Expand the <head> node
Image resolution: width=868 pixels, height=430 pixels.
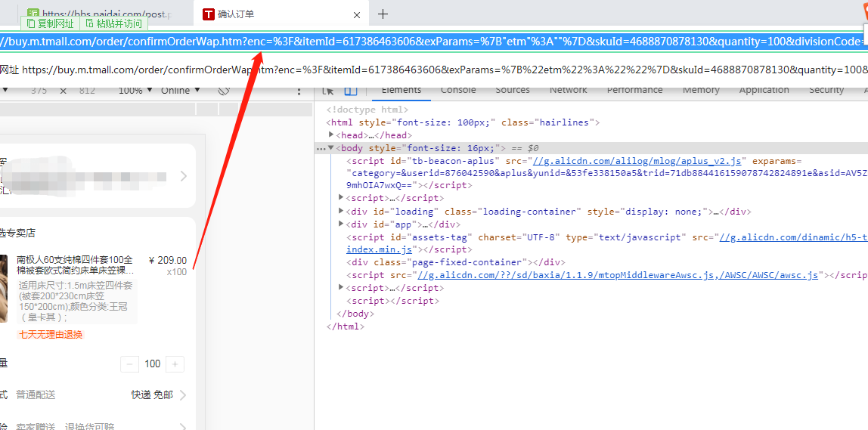click(331, 135)
